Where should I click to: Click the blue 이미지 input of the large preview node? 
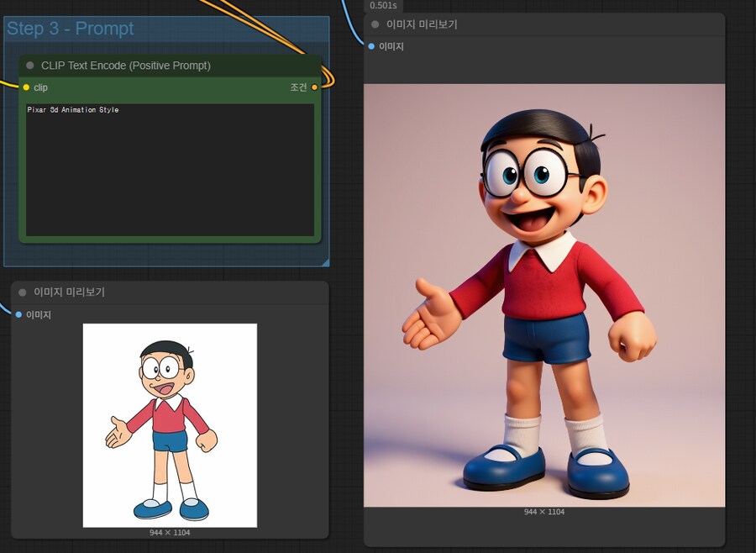371,46
